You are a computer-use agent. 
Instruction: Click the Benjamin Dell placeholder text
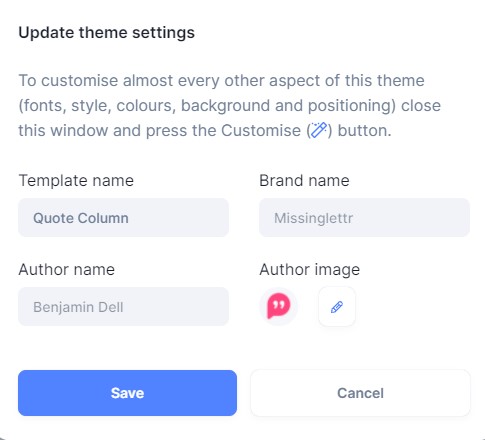click(x=78, y=307)
